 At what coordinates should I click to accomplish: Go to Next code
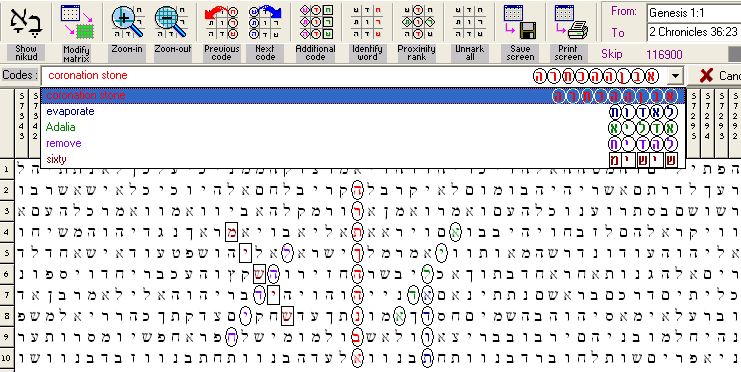point(265,22)
